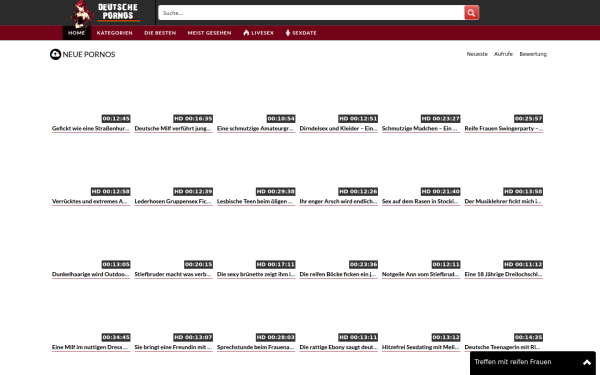Viewport: 600px width, 375px height.
Task: Click the HD 00:11:12 duration badge
Action: (x=523, y=264)
